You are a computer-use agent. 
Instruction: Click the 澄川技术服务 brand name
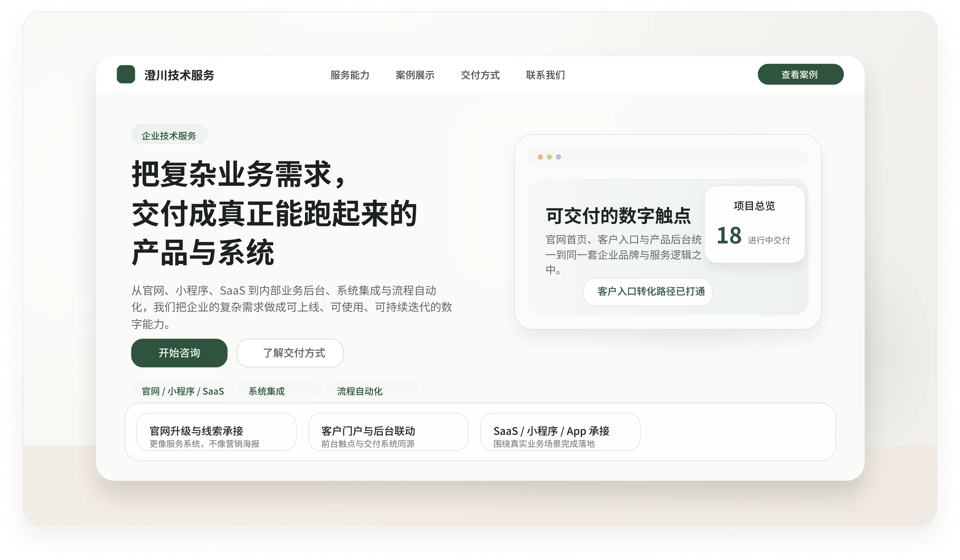[x=179, y=75]
